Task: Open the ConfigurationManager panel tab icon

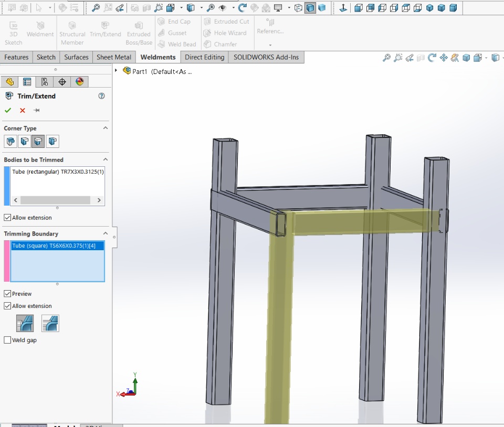Action: click(x=45, y=81)
